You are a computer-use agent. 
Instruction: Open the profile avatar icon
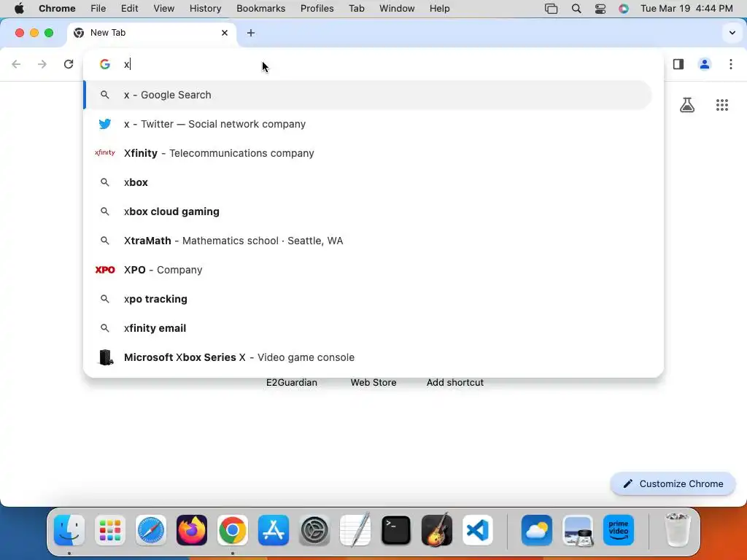(705, 64)
